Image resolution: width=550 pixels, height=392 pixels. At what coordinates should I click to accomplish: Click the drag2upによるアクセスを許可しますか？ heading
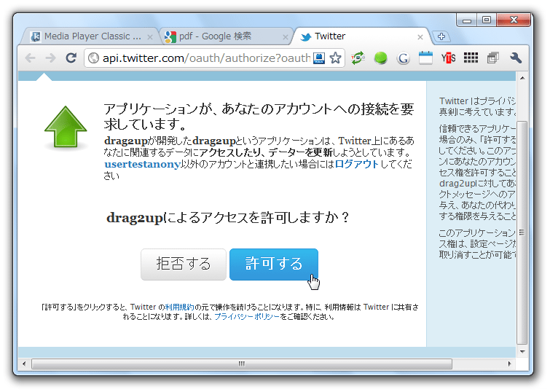[x=228, y=218]
